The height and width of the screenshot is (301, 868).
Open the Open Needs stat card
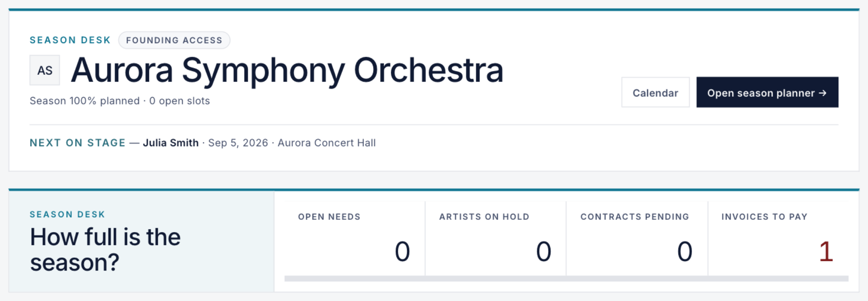click(x=354, y=238)
